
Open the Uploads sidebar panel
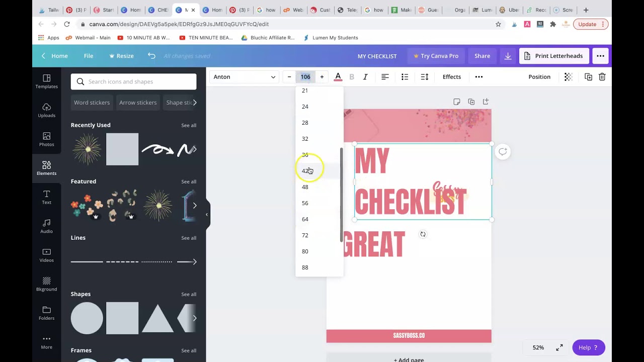coord(46,111)
